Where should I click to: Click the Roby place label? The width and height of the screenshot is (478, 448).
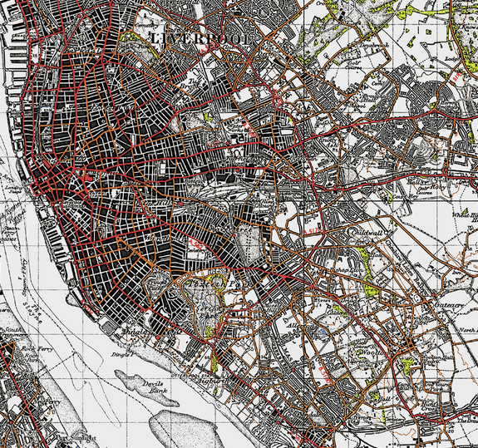coord(438,188)
